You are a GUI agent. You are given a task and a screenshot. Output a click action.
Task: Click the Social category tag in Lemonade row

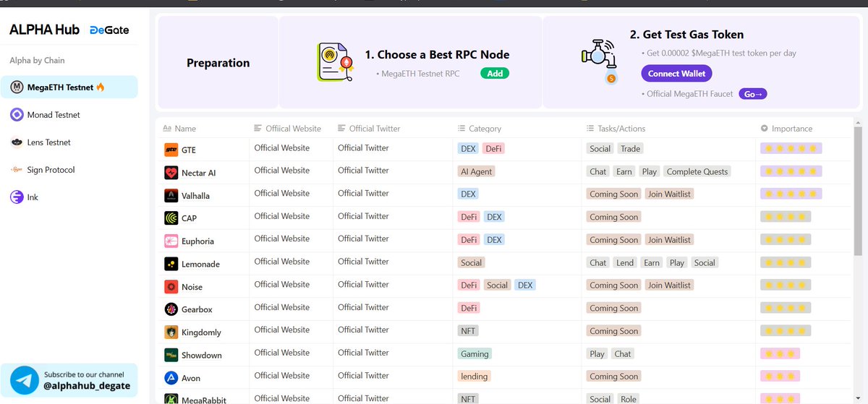[x=471, y=263]
